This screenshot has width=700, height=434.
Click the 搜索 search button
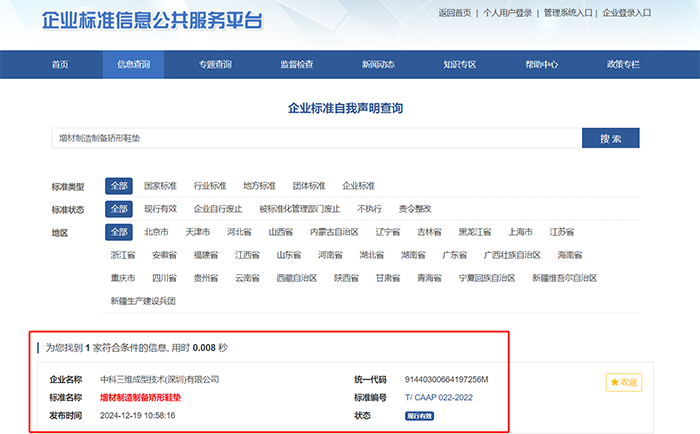click(x=610, y=138)
